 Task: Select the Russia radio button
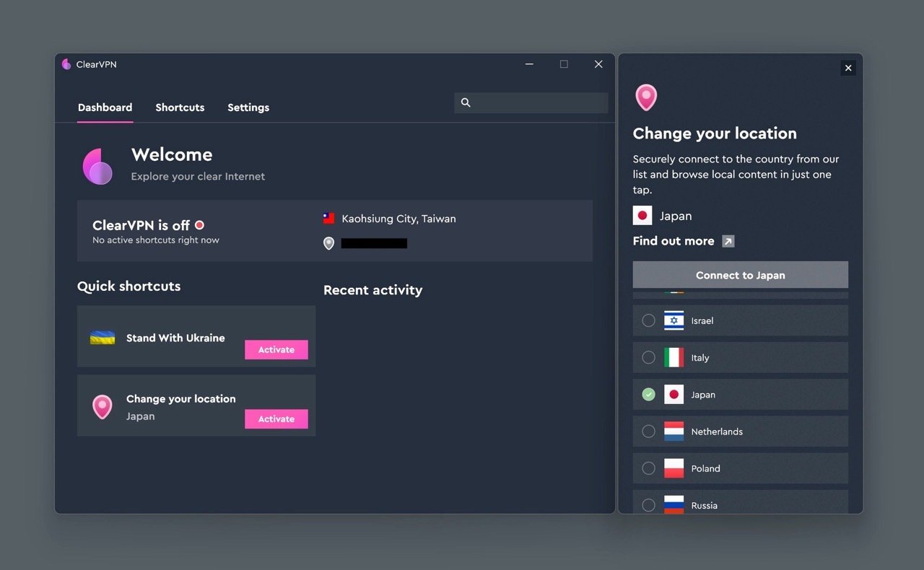[x=649, y=505]
